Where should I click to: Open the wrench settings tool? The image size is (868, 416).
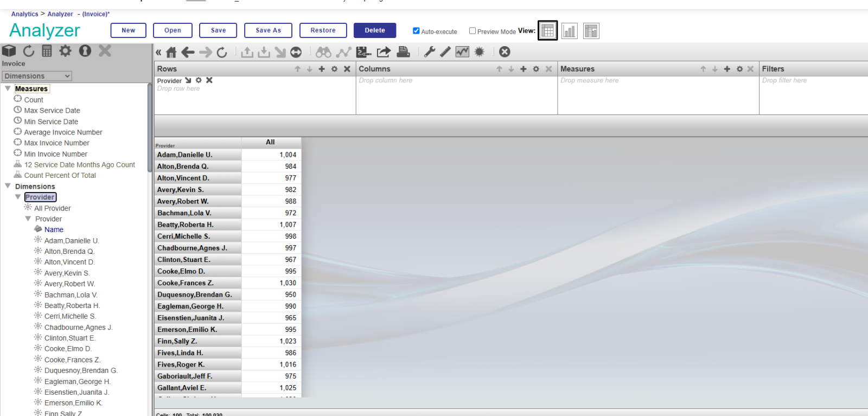pos(429,52)
